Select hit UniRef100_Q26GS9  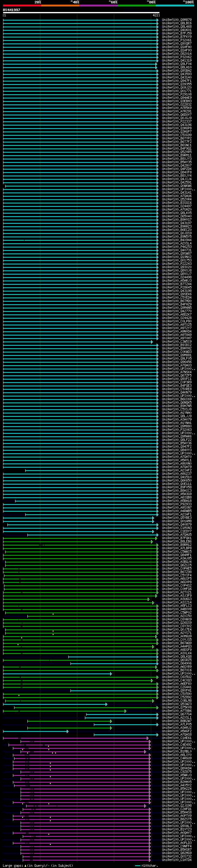(176, 623)
